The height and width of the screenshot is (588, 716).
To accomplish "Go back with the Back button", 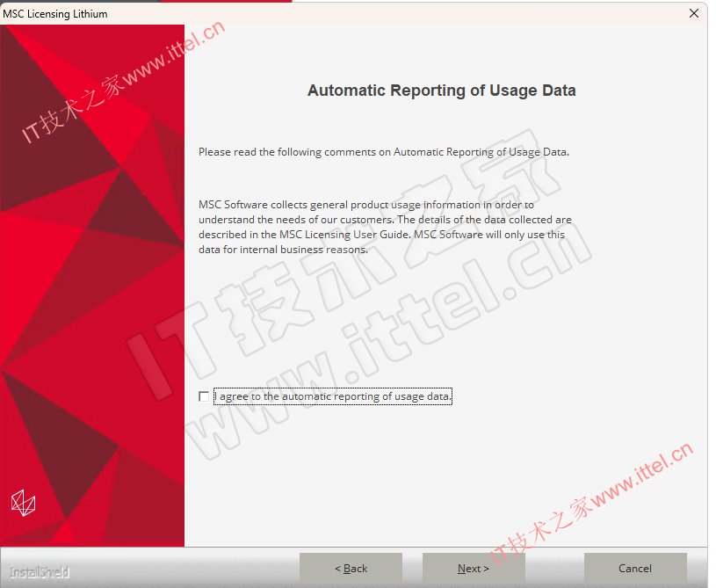I will [x=351, y=569].
